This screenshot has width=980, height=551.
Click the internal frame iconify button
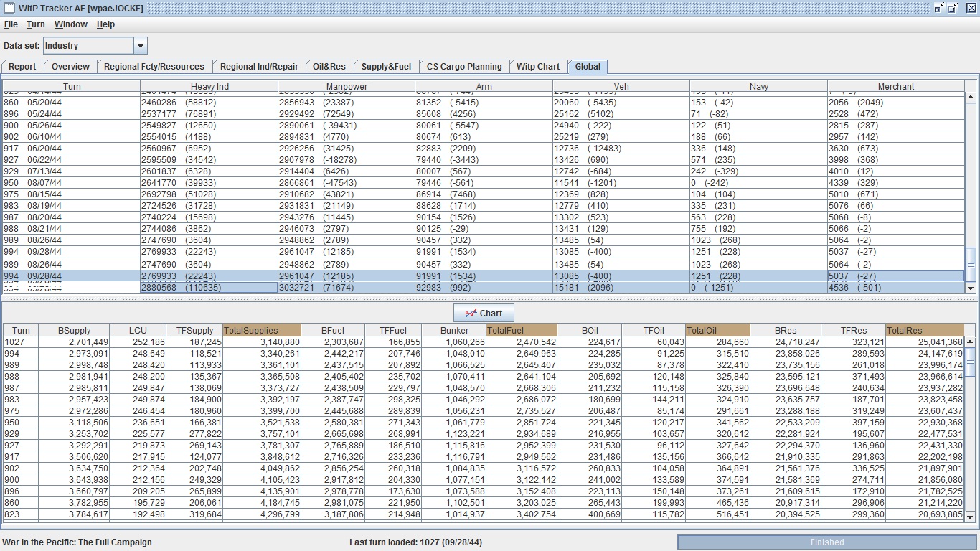(939, 8)
